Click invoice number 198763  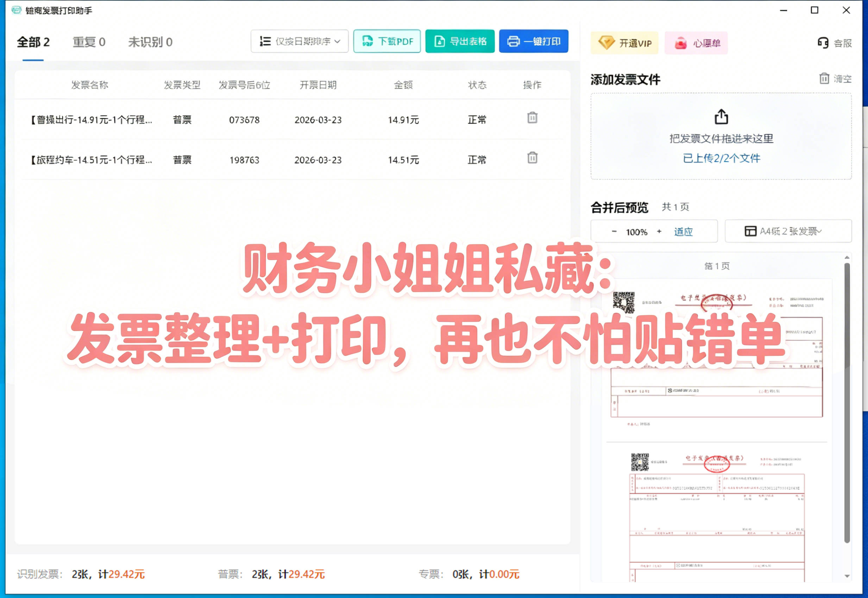coord(244,160)
